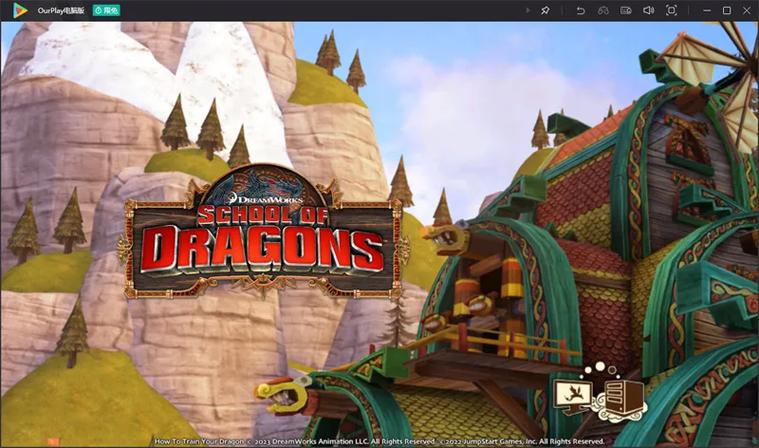Click the School of Dragons logo
The image size is (759, 448).
click(x=264, y=232)
